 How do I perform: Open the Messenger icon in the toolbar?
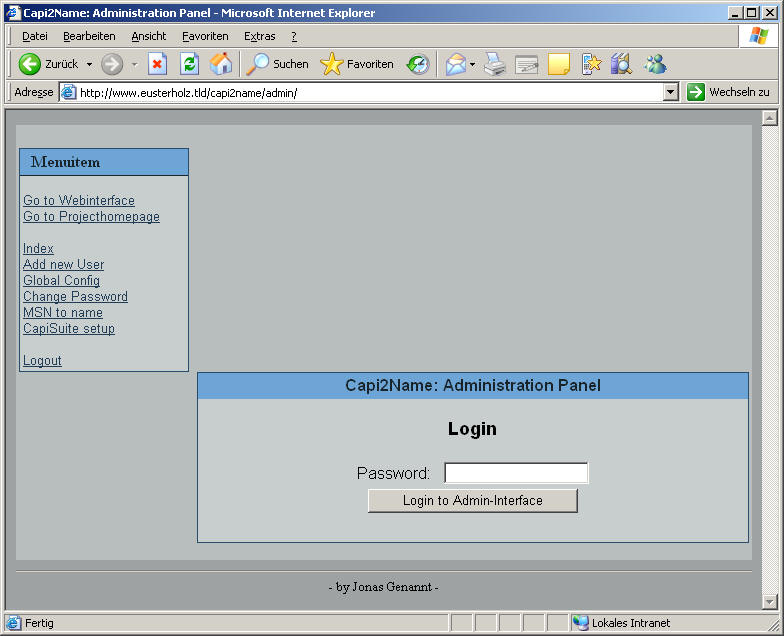(x=655, y=64)
